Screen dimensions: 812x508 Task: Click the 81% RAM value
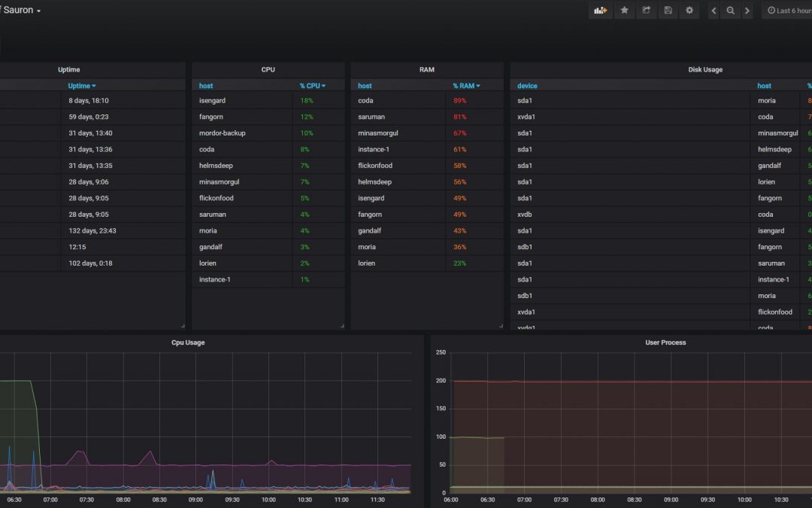(460, 117)
